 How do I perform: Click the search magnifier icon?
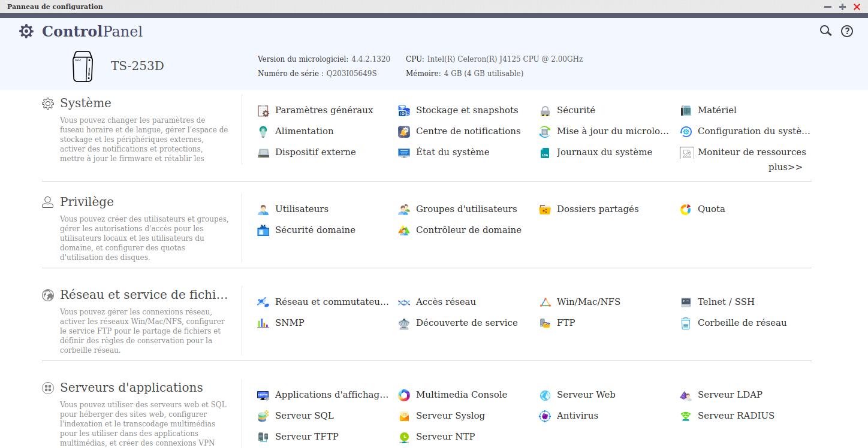(825, 31)
